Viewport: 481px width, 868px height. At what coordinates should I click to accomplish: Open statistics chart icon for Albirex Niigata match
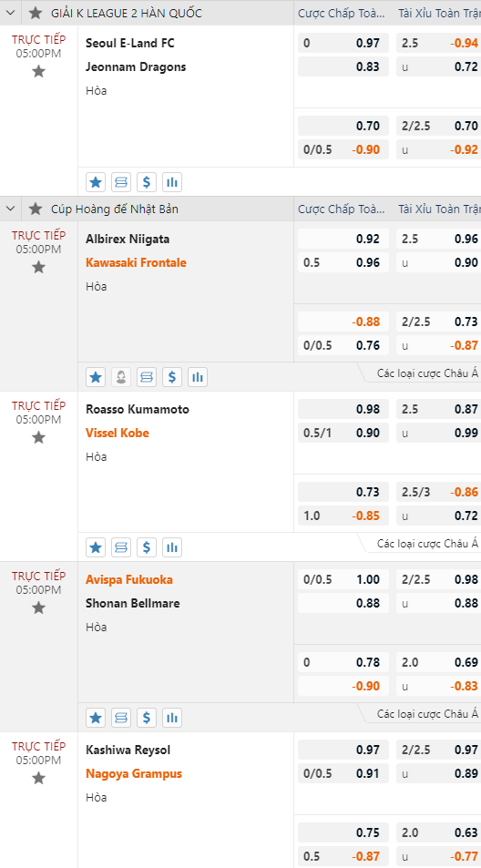pos(198,378)
